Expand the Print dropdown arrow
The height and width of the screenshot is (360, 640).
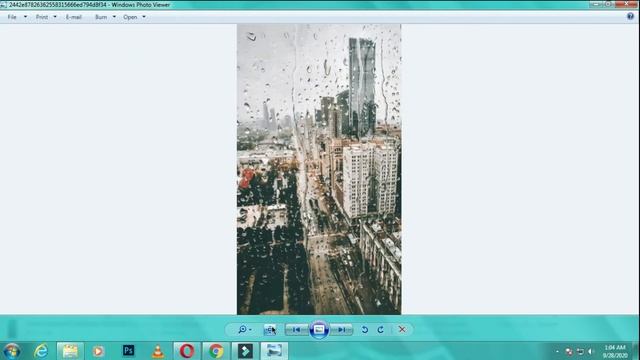(x=55, y=17)
